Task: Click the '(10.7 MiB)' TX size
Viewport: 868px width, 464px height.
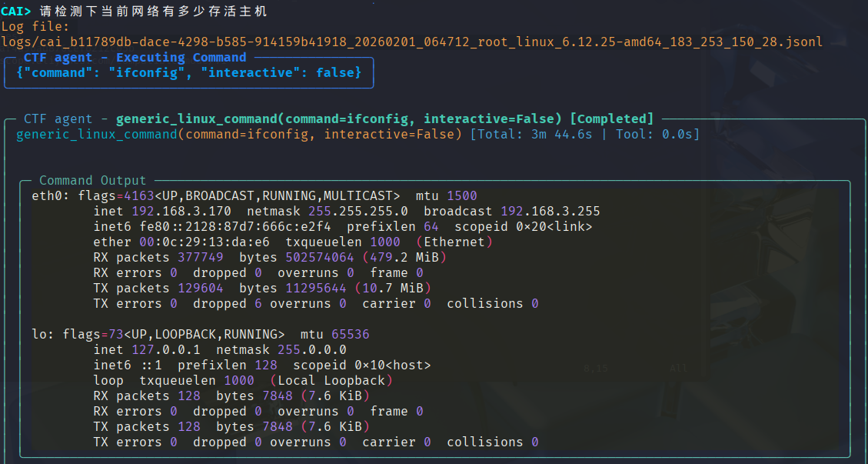Action: point(392,289)
